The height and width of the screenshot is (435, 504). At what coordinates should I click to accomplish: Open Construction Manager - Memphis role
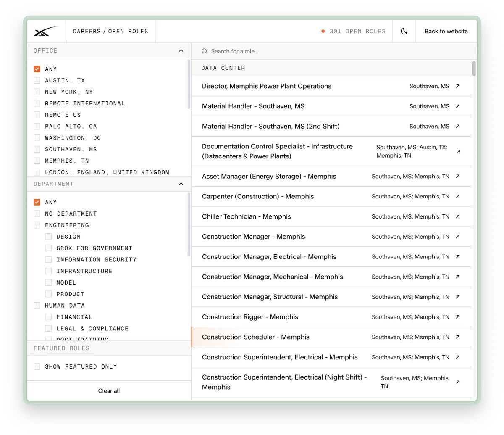coord(331,237)
